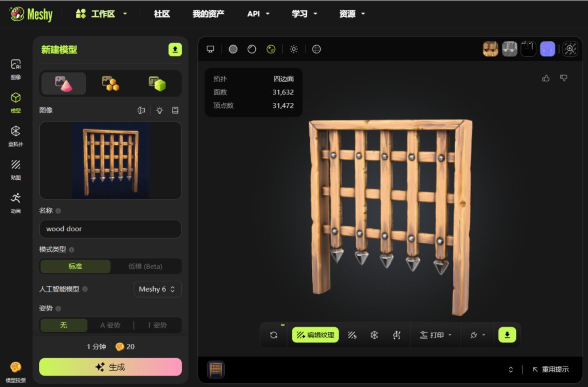Screen dimensions: 588x387
Task: Open 我的资产 in the top navigation
Action: click(208, 14)
